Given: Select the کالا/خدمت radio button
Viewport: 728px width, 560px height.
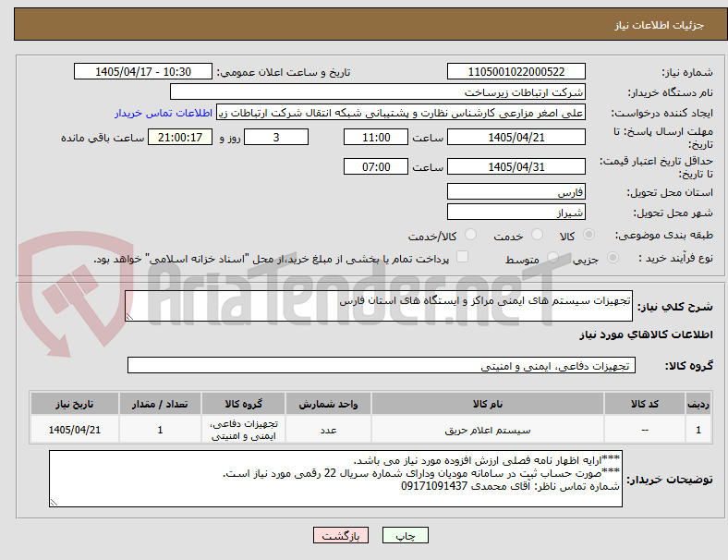Looking at the screenshot, I should click(x=471, y=235).
